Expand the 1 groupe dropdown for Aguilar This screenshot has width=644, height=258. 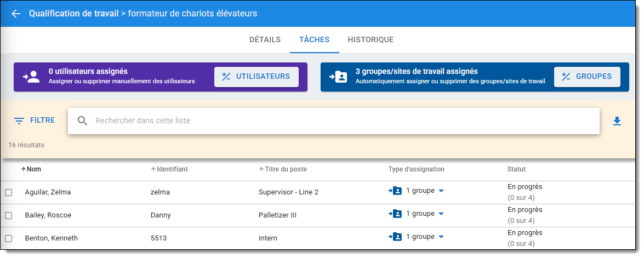441,191
